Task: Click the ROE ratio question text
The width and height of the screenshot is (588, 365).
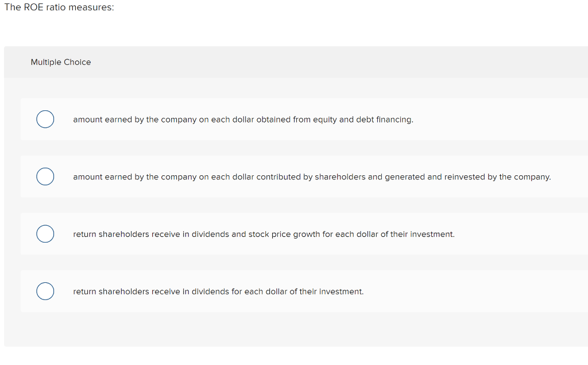Action: 57,7
